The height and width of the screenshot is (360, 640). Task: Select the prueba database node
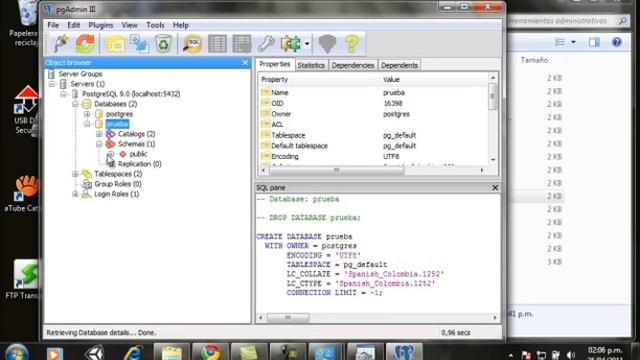click(x=117, y=124)
